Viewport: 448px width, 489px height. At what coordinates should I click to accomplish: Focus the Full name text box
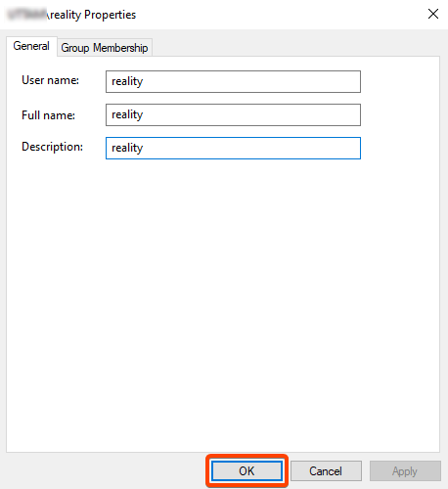click(x=233, y=114)
